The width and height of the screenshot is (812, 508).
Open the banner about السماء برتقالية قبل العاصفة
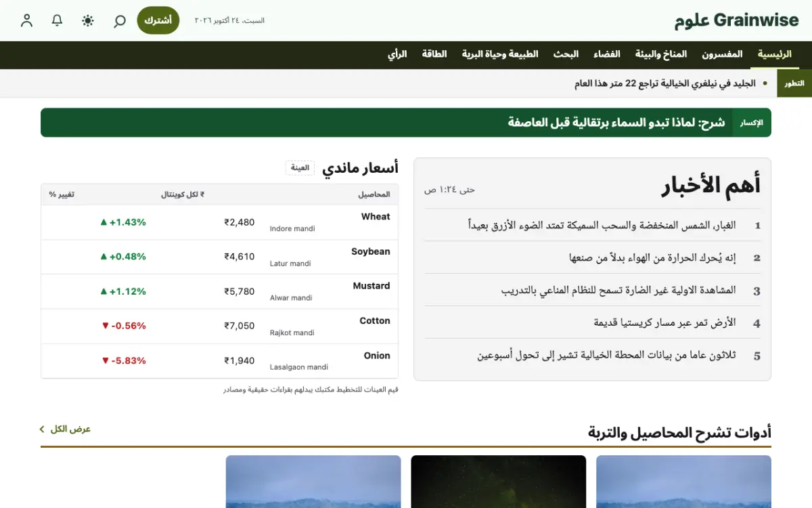point(616,123)
